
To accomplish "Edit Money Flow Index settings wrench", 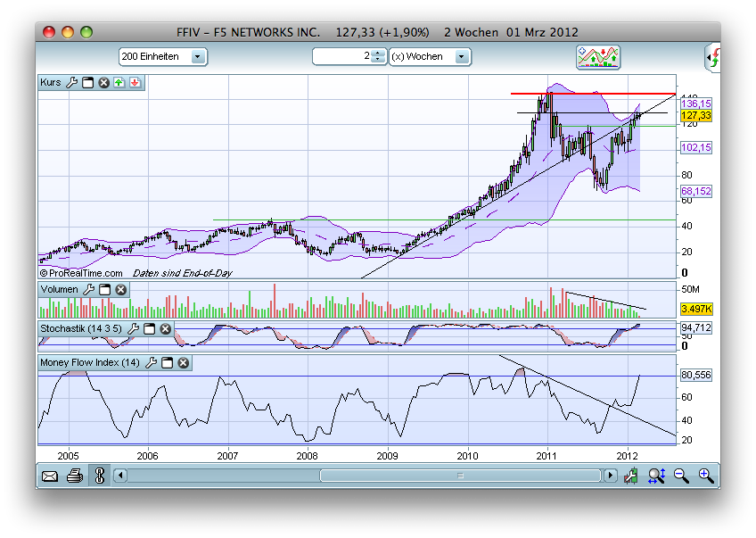I will click(152, 363).
